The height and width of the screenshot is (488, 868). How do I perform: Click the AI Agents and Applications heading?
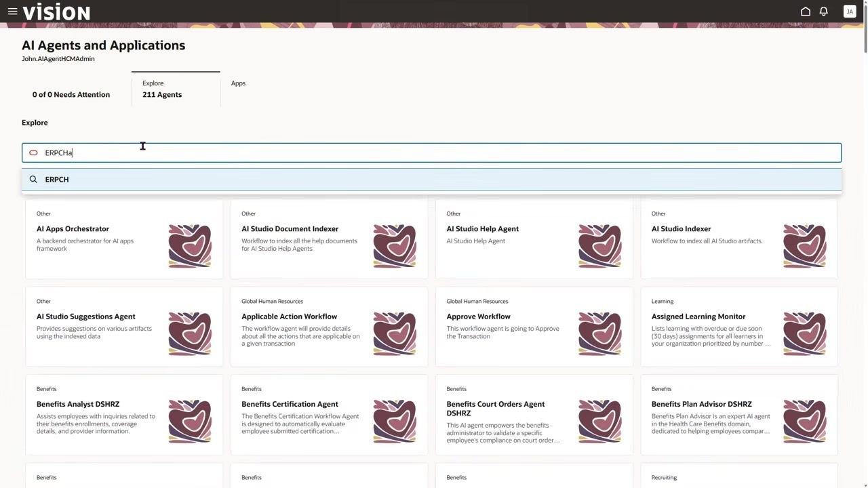coord(104,45)
